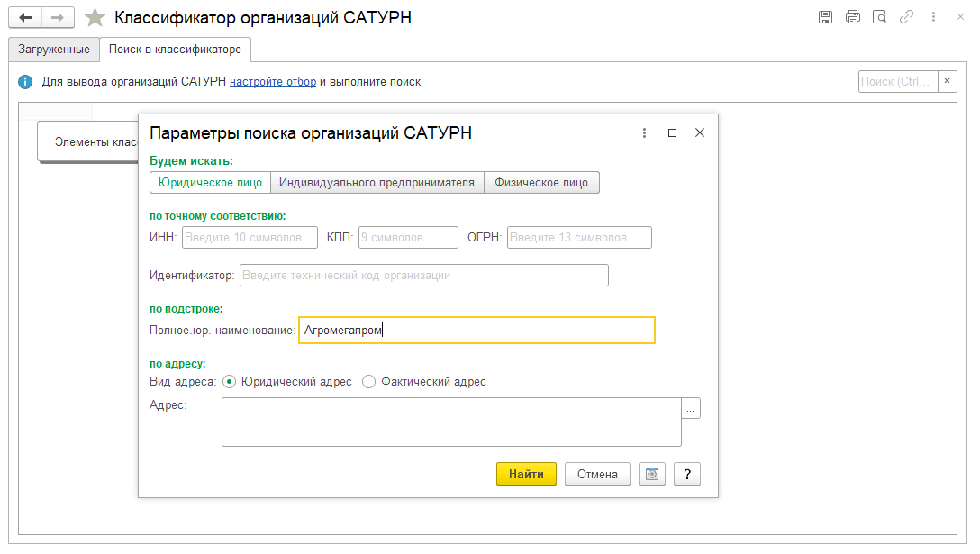The height and width of the screenshot is (554, 980).
Task: Open print preview via magnifier page icon
Action: point(879,17)
